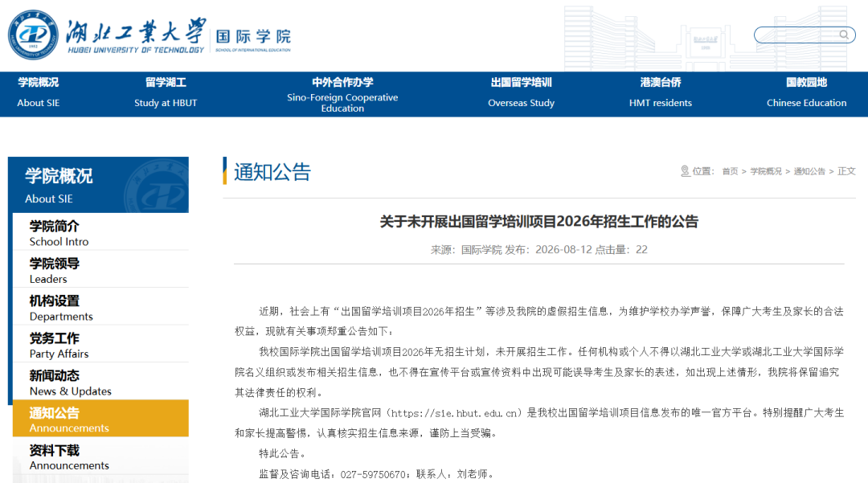Select 学院领导 Leaders in sidebar

(x=100, y=270)
